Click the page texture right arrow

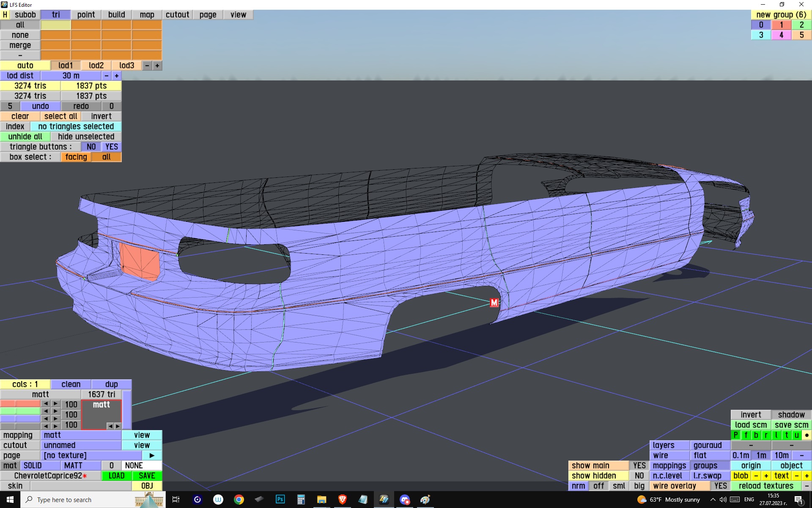(152, 456)
